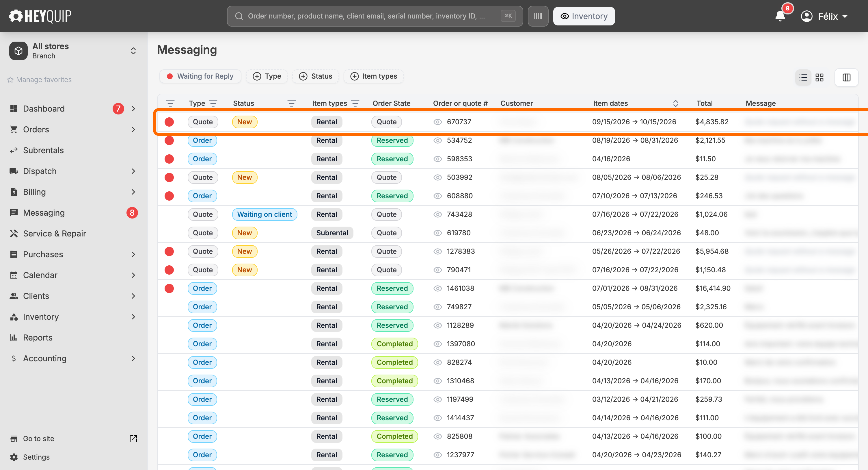Click the Manage favorites star
The height and width of the screenshot is (470, 868).
click(10, 79)
